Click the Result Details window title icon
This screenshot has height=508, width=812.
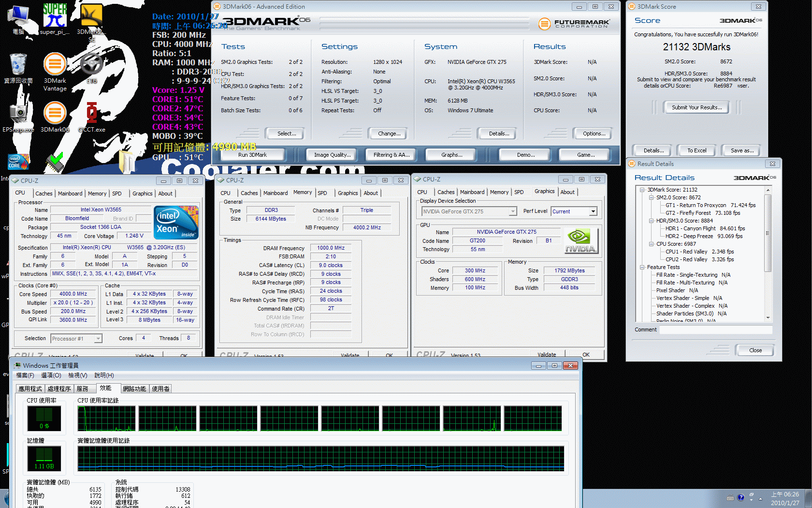632,164
